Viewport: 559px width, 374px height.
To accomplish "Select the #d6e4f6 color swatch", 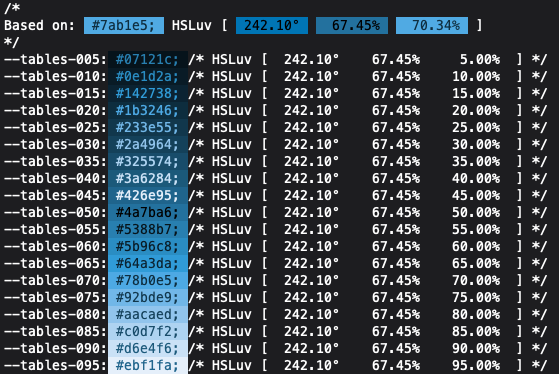I will pos(148,349).
